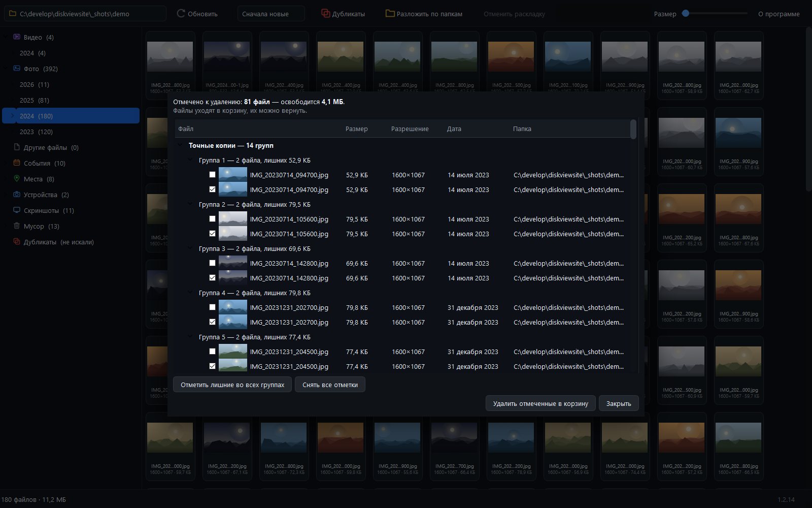Viewport: 812px width, 508px height.
Task: Click the Устройства camera icon
Action: [17, 195]
